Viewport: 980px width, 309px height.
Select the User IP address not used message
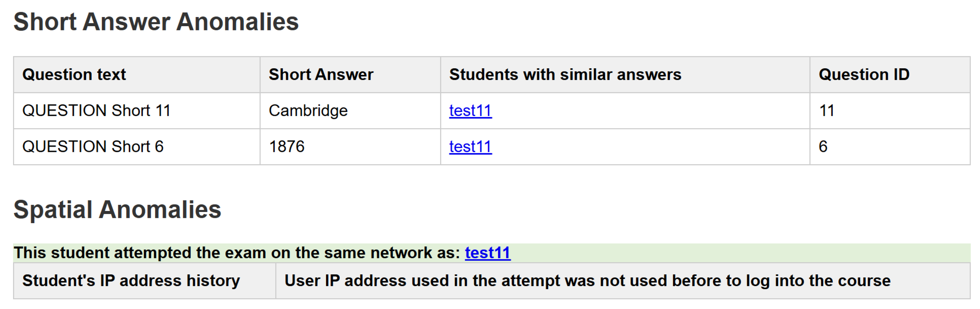click(x=587, y=281)
